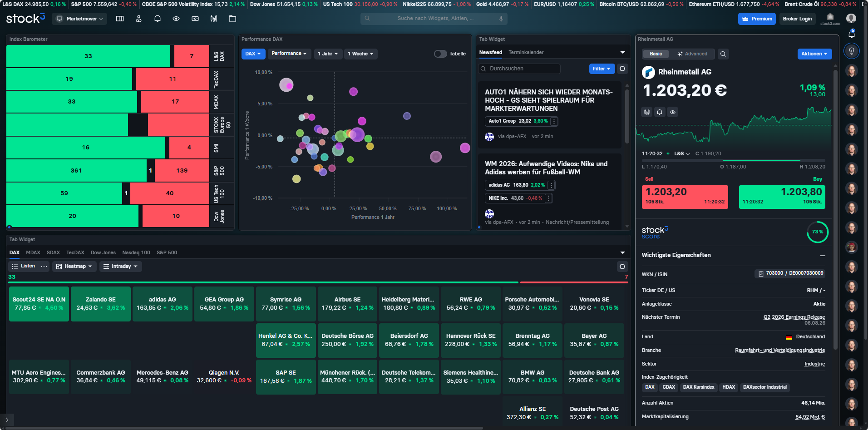
Task: Open the Performance dropdown
Action: click(x=289, y=54)
